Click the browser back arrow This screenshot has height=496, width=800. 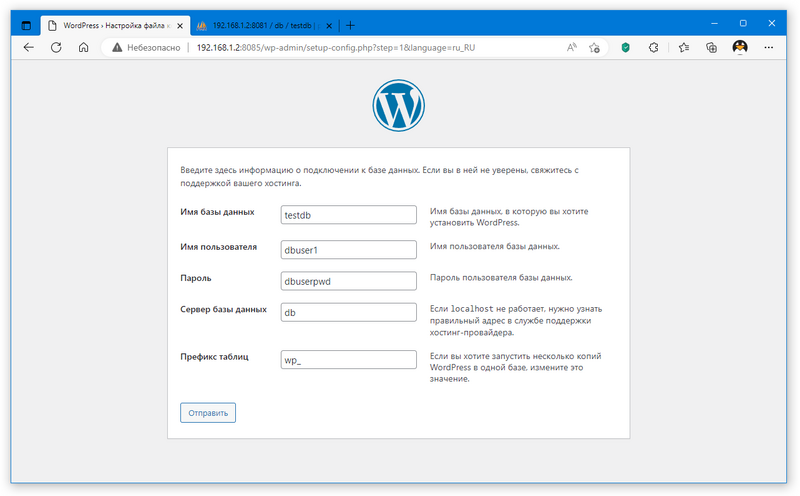(x=29, y=47)
